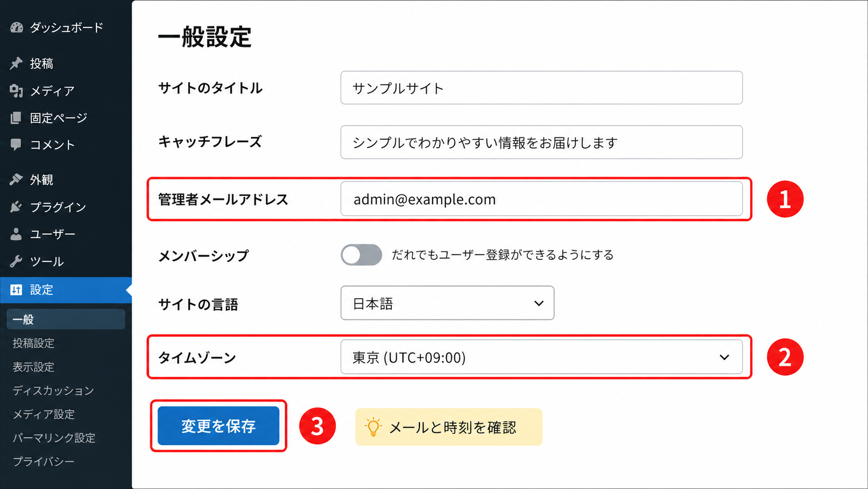Click the プラグイン plug icon

(x=17, y=207)
